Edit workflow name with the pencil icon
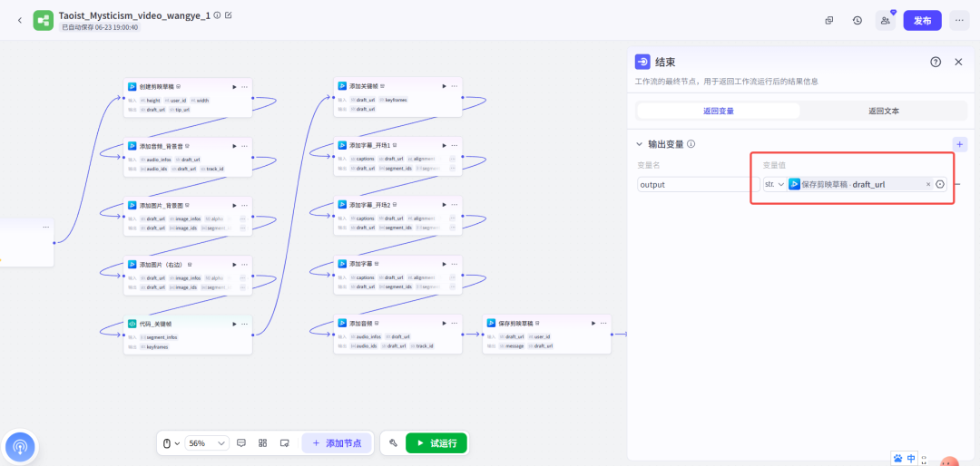980x466 pixels. (x=228, y=15)
